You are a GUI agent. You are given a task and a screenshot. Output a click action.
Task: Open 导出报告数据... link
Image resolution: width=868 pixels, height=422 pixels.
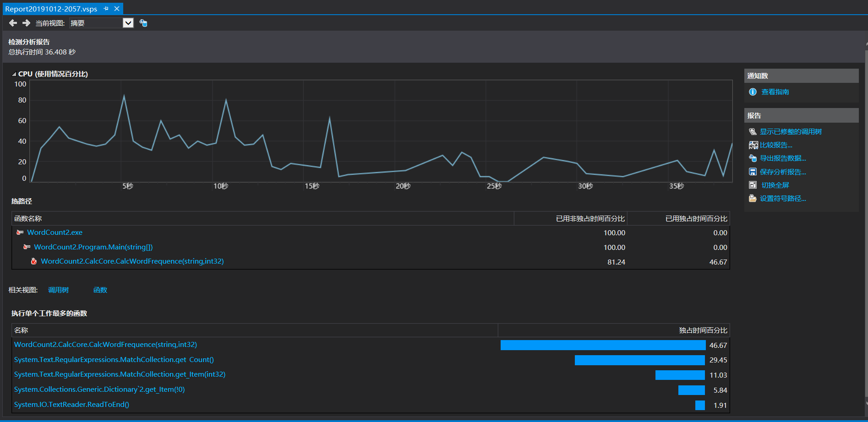coord(783,158)
